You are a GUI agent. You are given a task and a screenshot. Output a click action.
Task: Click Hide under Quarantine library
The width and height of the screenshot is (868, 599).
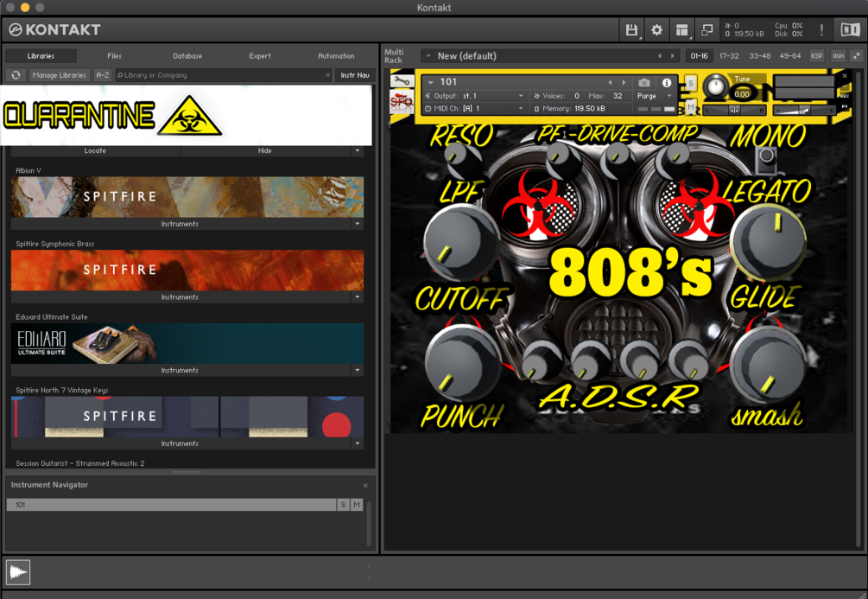(x=264, y=150)
